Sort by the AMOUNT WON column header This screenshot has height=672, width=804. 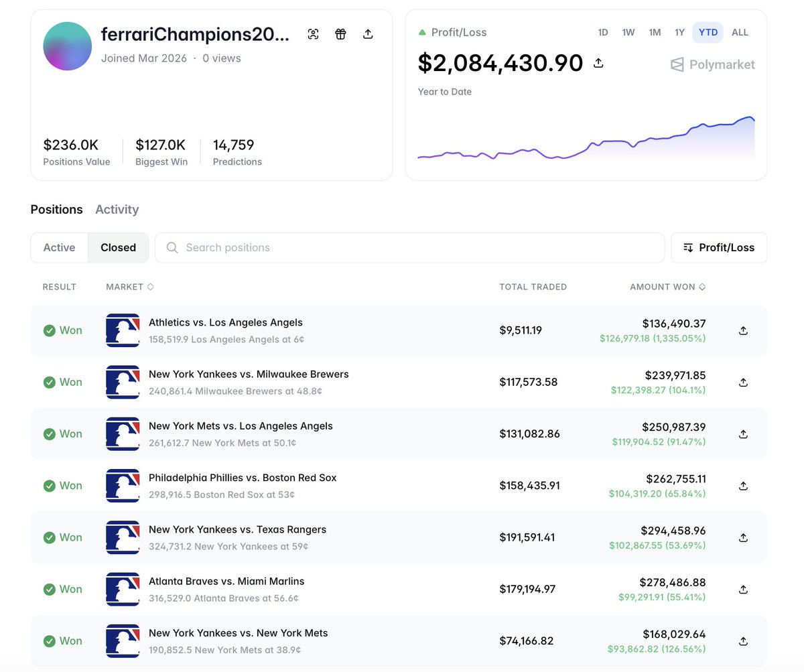[x=668, y=287]
